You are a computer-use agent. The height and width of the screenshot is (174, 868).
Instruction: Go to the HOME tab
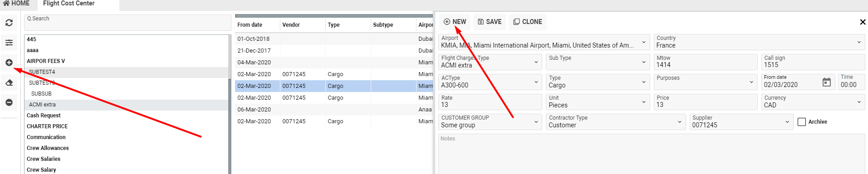16,4
